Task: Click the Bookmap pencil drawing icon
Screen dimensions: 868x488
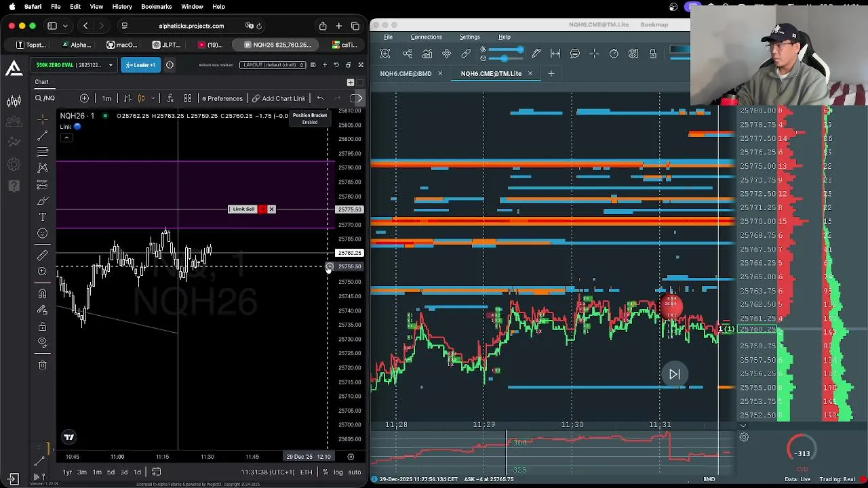Action: click(536, 54)
